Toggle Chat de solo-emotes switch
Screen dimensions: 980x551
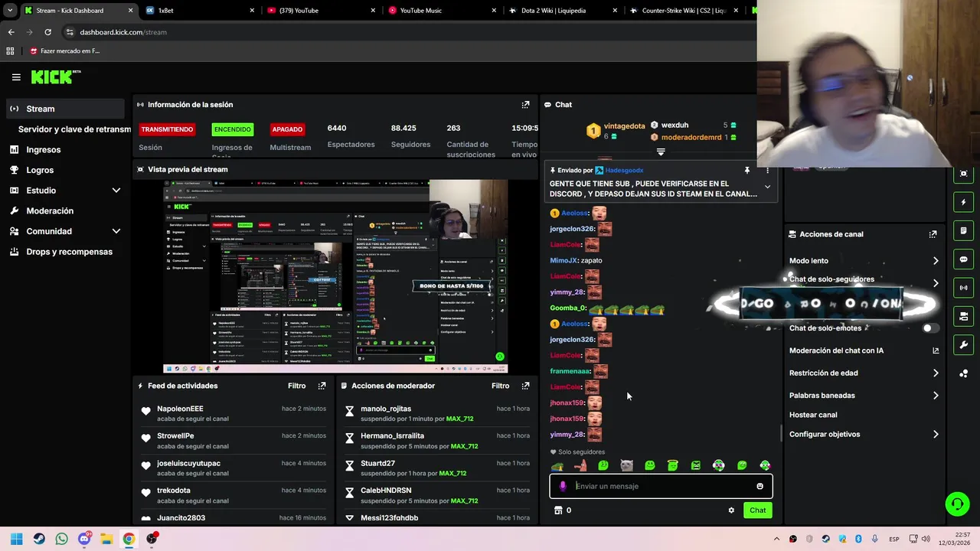tap(930, 328)
